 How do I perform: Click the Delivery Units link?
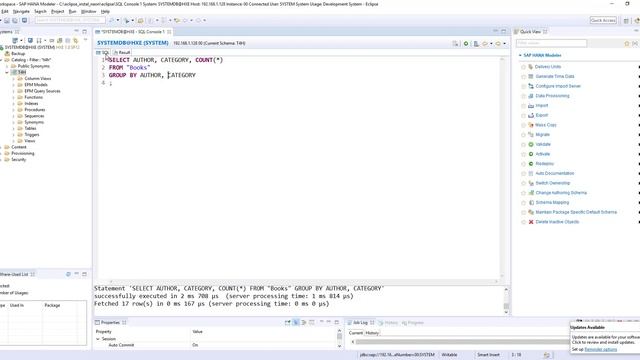coord(548,67)
